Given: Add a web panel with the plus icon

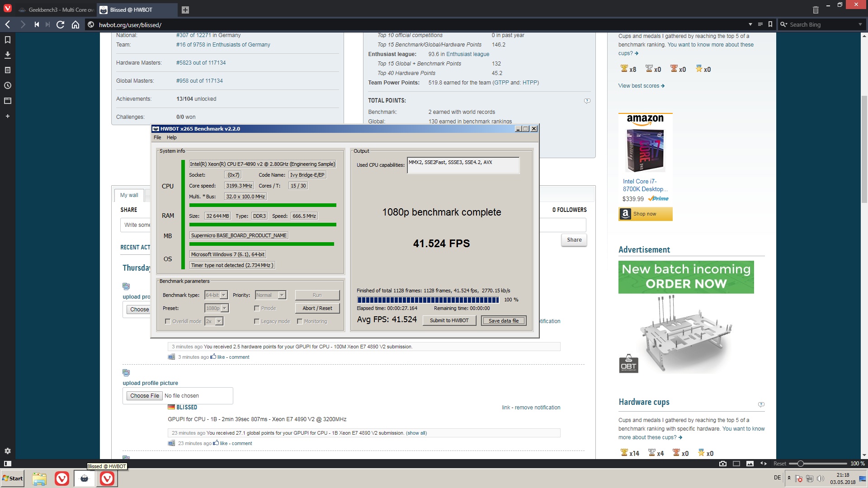Looking at the screenshot, I should pos(7,116).
